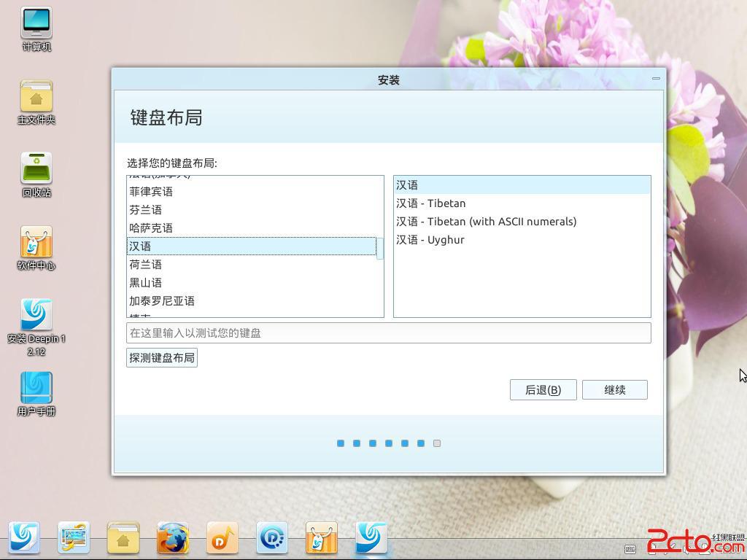Select 汉语 in the left language list

252,246
